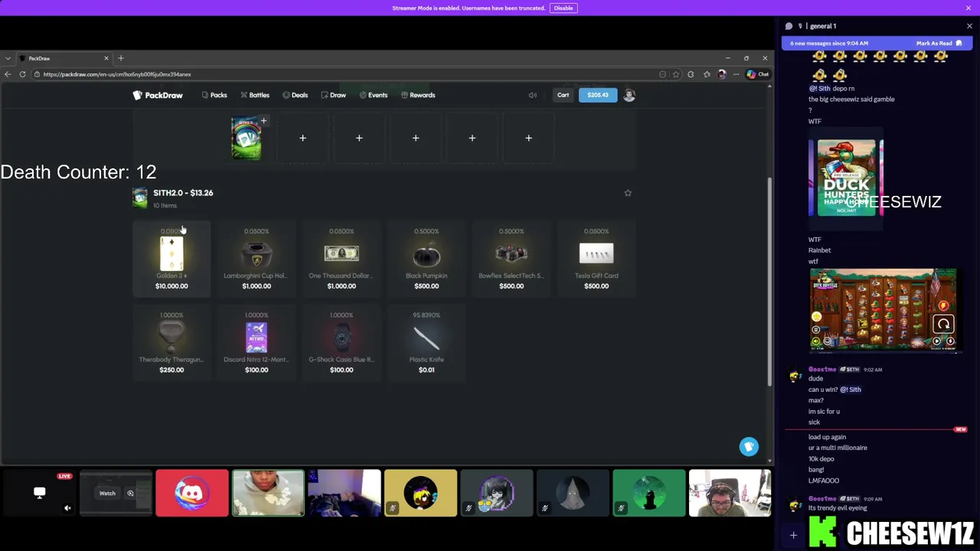The height and width of the screenshot is (551, 980).
Task: Select the headset streamer webcam tile
Action: [x=730, y=494]
